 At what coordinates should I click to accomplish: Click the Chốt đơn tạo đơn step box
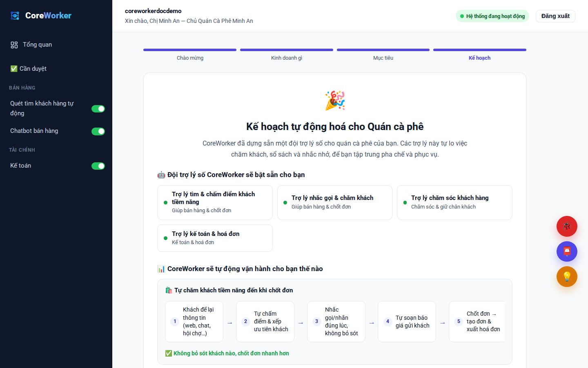[x=477, y=321]
